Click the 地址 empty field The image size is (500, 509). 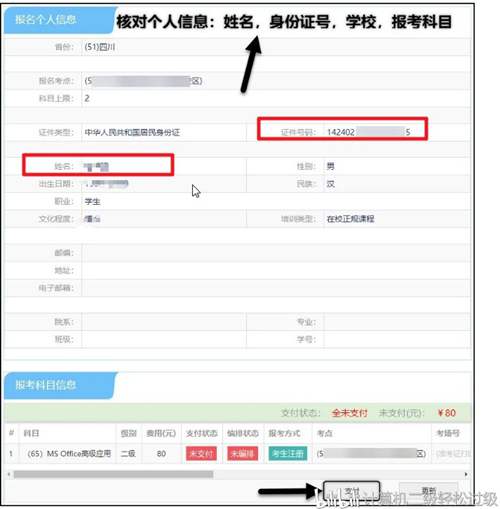pyautogui.click(x=276, y=270)
